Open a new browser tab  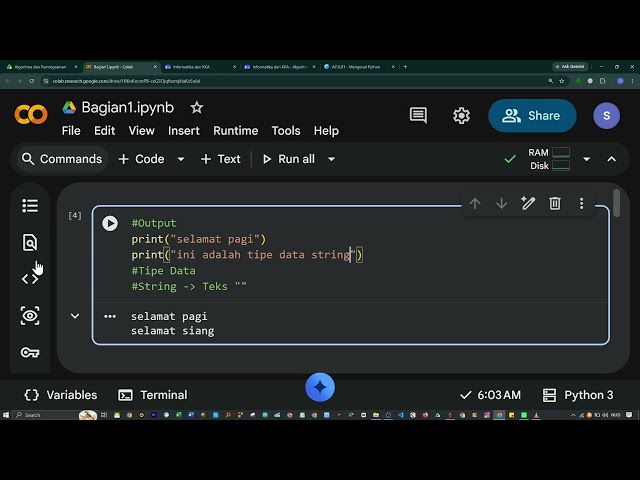tap(405, 67)
